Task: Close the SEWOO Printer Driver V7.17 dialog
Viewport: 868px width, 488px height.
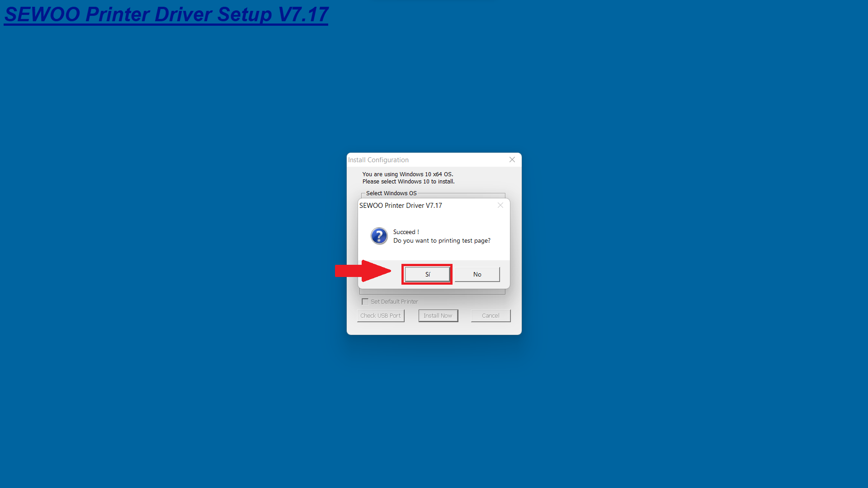Action: click(x=500, y=205)
